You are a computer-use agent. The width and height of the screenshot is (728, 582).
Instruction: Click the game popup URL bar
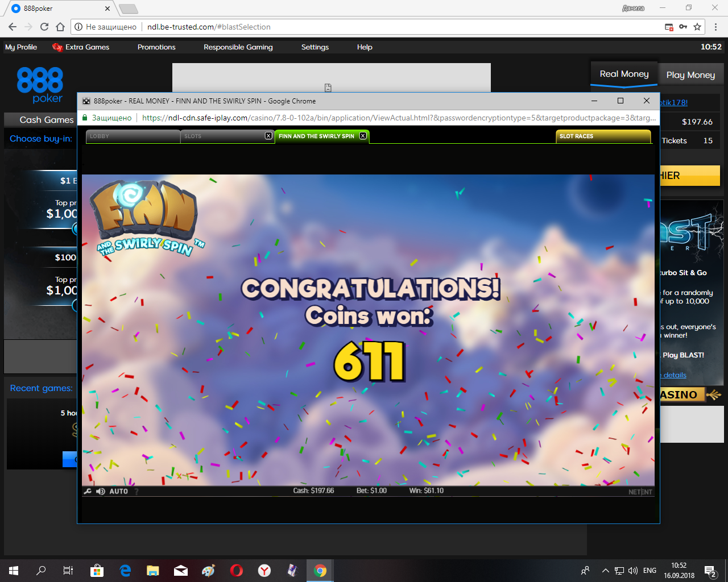398,118
